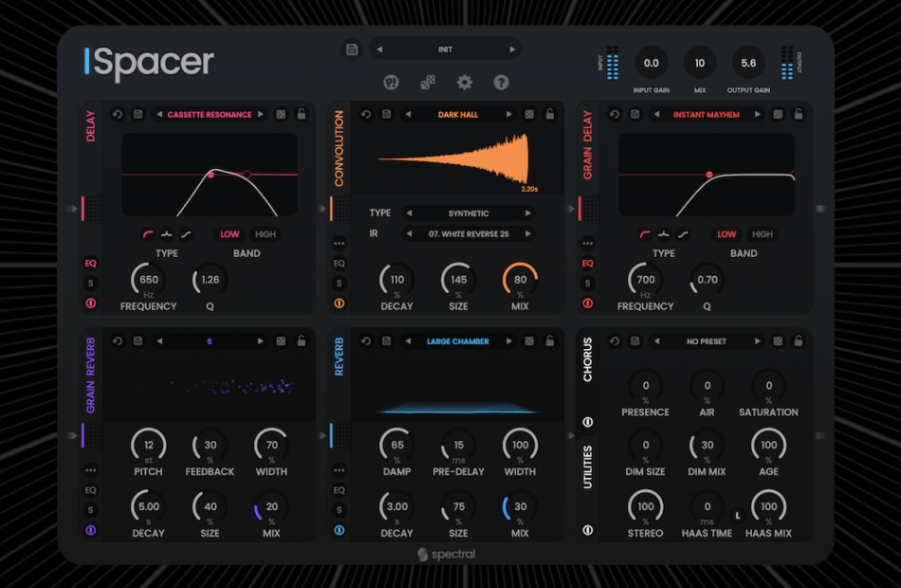Open Grain Reverb three-dots tab
Screen dimensions: 901x588
(x=91, y=470)
